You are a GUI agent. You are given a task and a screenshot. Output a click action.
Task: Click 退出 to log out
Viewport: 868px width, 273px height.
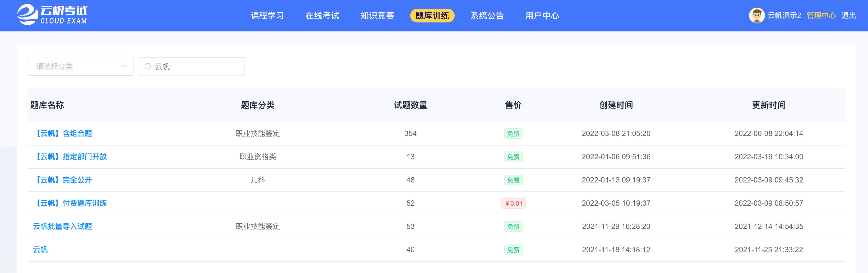[848, 16]
